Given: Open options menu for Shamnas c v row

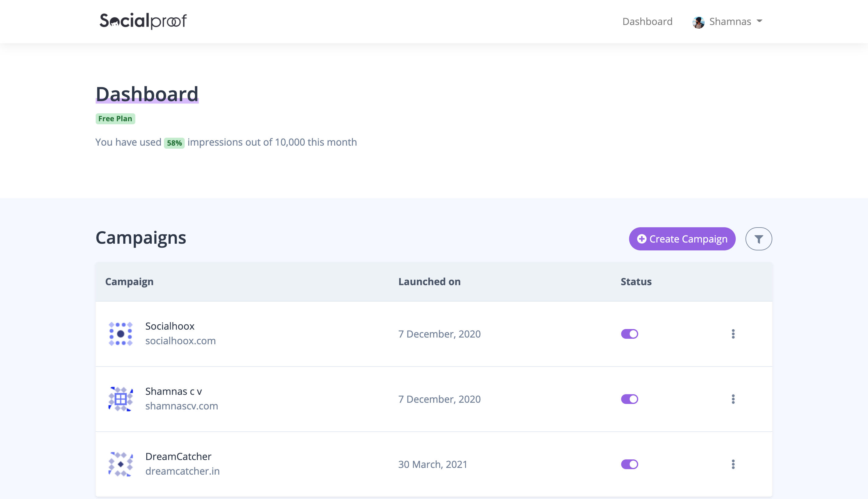Looking at the screenshot, I should (x=733, y=399).
